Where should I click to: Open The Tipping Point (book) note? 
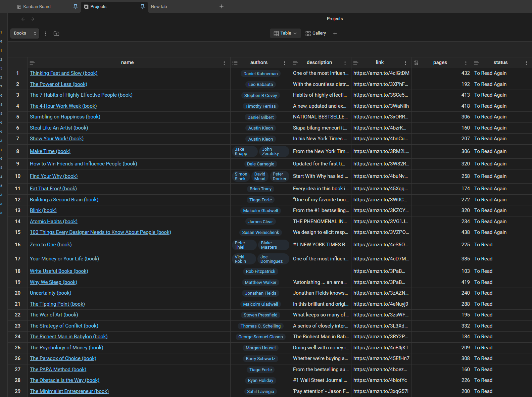pos(57,304)
